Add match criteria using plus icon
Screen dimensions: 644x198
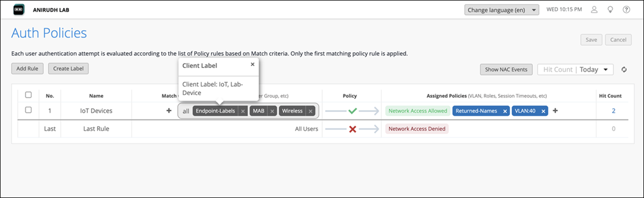(x=169, y=111)
